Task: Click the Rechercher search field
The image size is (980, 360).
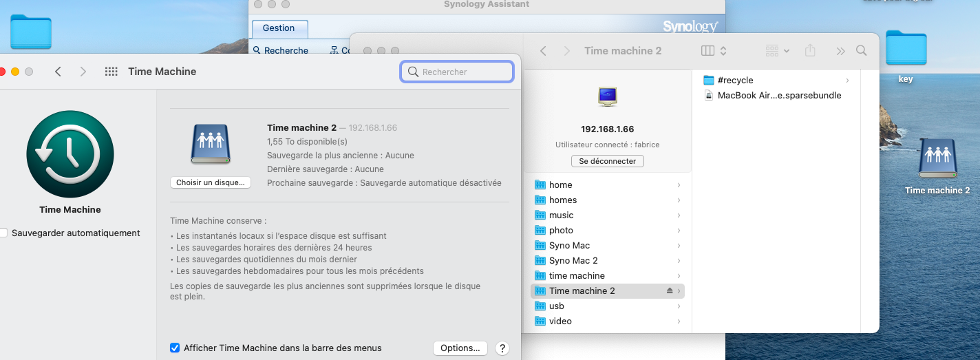Action: tap(457, 72)
